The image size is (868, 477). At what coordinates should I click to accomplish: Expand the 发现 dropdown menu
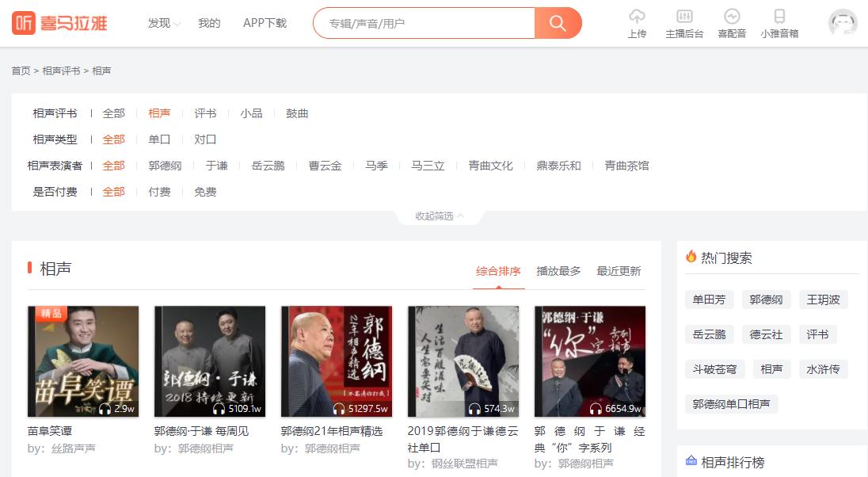[x=164, y=23]
